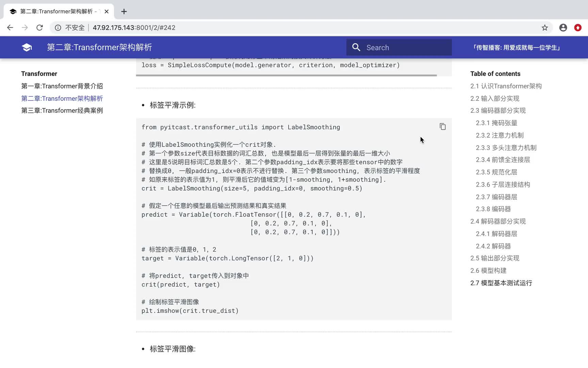
Task: Jump to 2.3.7 编码器层
Action: click(x=496, y=197)
